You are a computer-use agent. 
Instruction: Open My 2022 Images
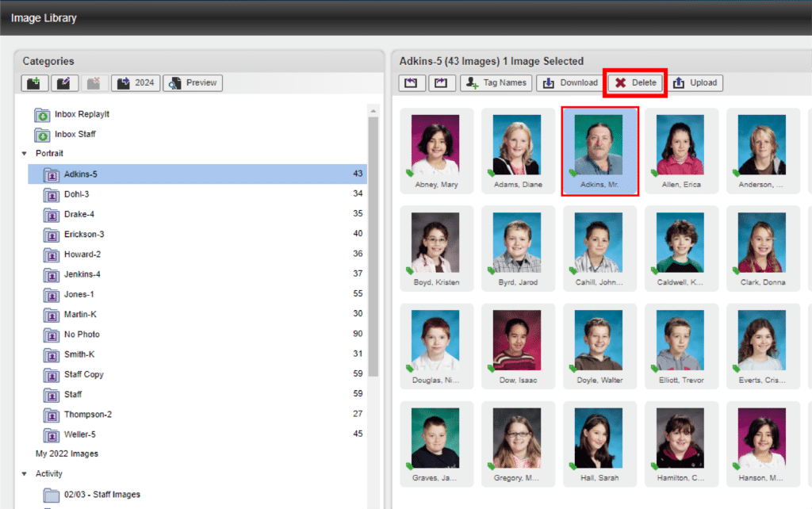[67, 454]
